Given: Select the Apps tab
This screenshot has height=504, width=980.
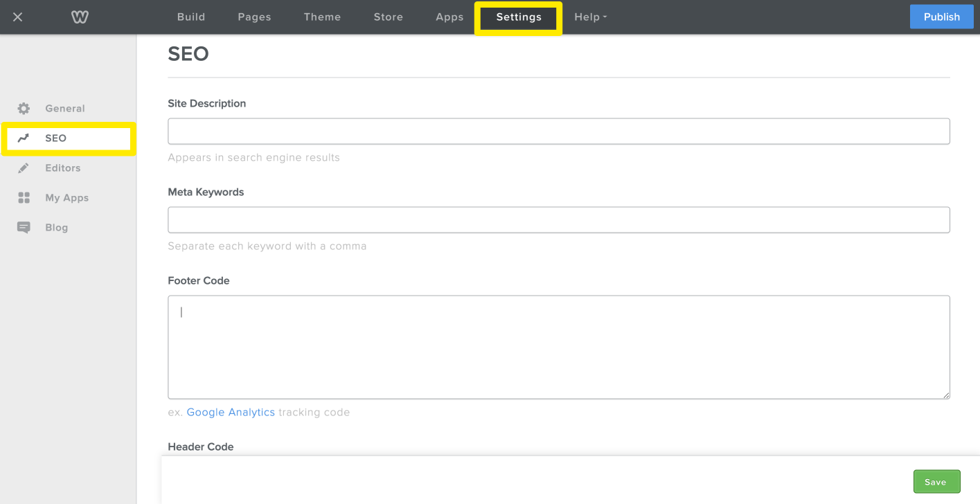Looking at the screenshot, I should pos(449,17).
